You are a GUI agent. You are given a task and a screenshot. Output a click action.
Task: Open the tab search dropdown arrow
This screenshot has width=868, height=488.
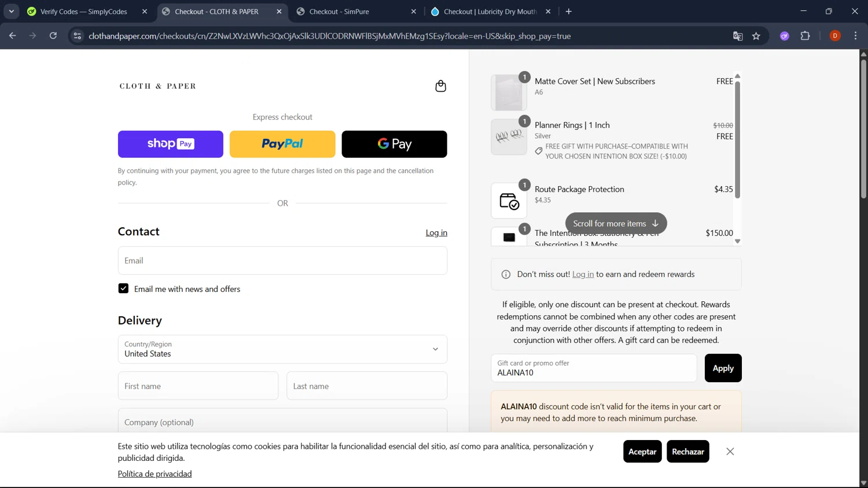point(11,12)
